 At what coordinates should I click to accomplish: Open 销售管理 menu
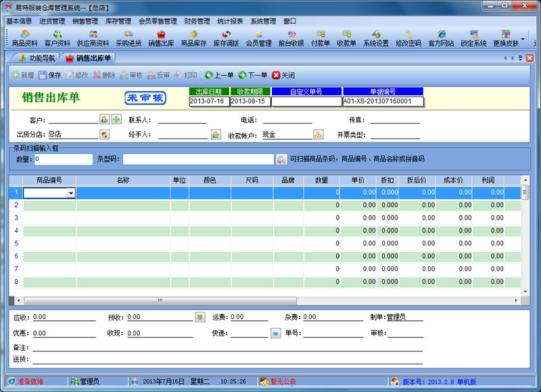[85, 21]
